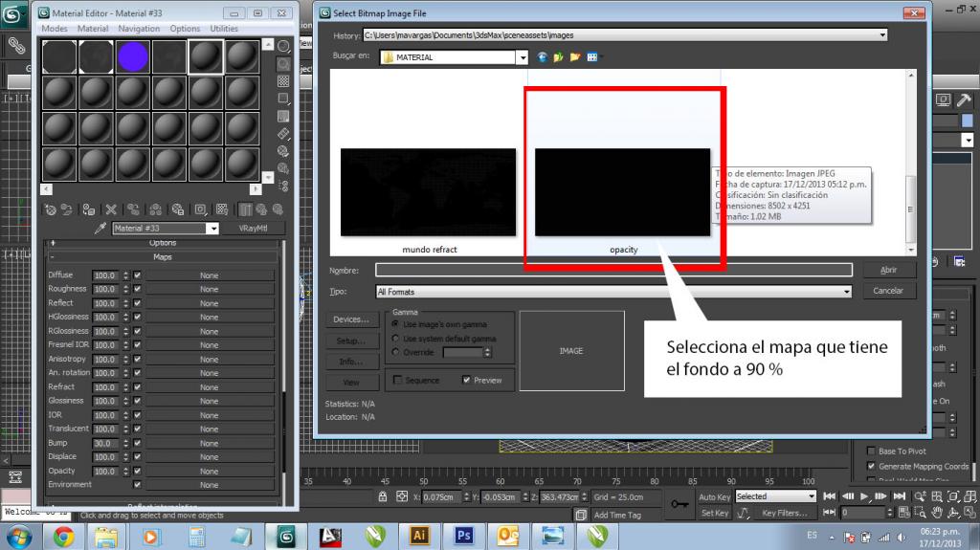The image size is (980, 550).
Task: Click Material ID Channel icon
Action: (200, 210)
